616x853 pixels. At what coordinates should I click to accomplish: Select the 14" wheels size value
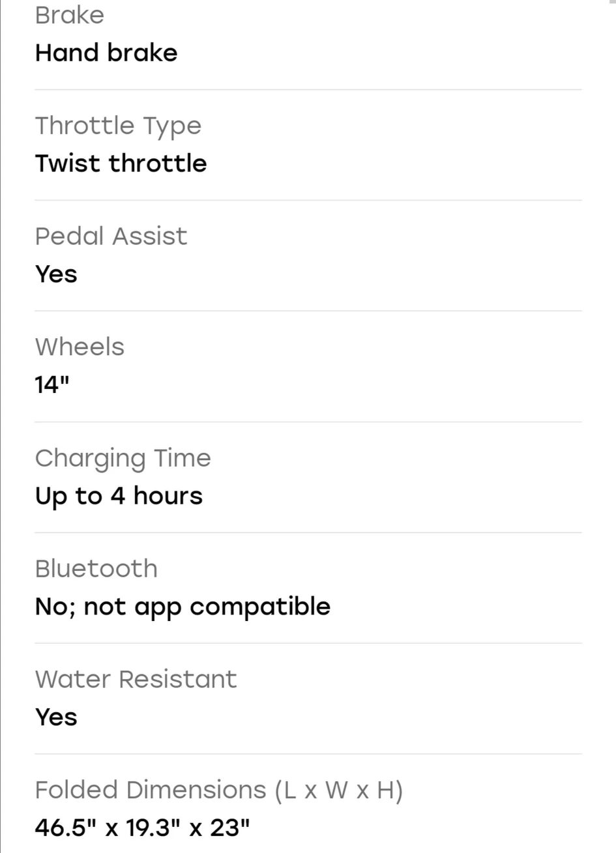click(52, 385)
